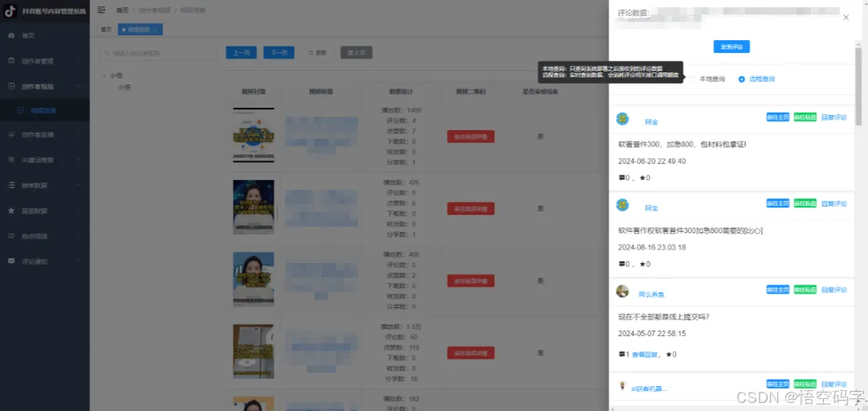Click the star like icon on the 2024-08-16 comment
Viewport: 868px width, 411px height.
pos(642,264)
